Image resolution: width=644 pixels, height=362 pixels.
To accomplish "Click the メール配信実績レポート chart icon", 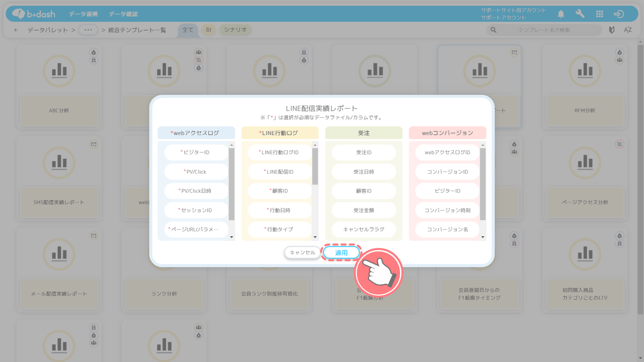I will pyautogui.click(x=59, y=254).
